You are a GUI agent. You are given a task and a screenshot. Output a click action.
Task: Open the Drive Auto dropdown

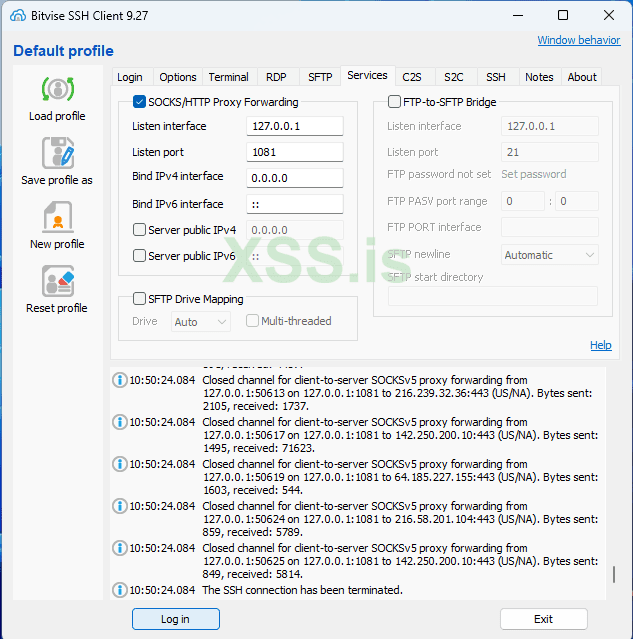pos(200,322)
